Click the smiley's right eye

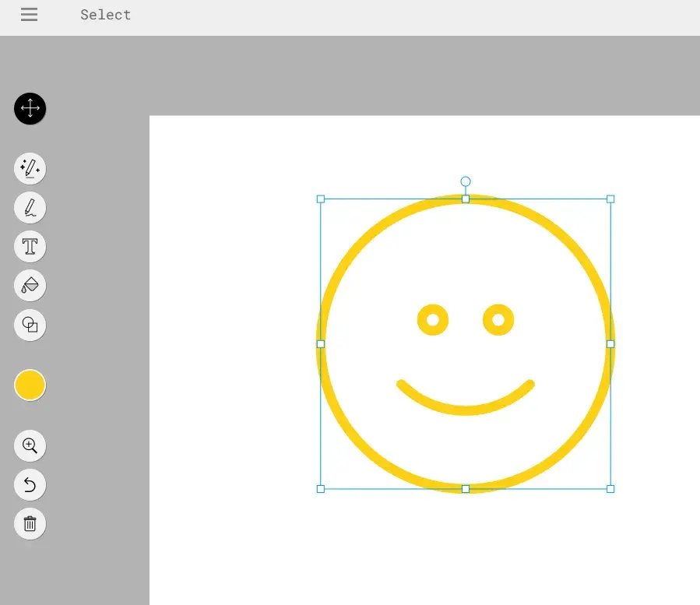coord(498,320)
